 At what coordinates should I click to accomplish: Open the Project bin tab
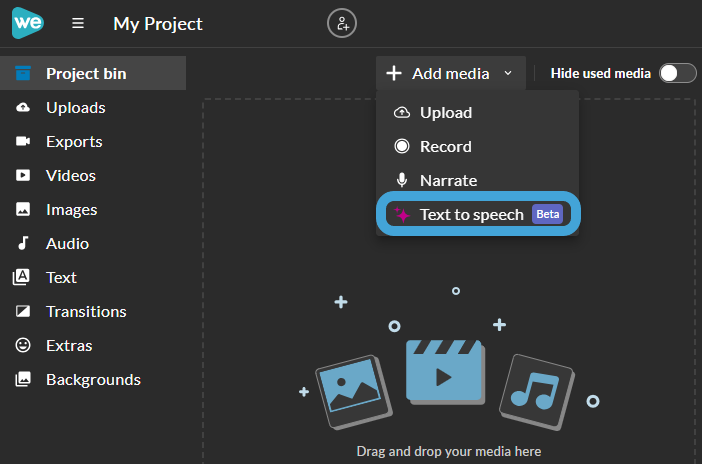click(x=93, y=73)
